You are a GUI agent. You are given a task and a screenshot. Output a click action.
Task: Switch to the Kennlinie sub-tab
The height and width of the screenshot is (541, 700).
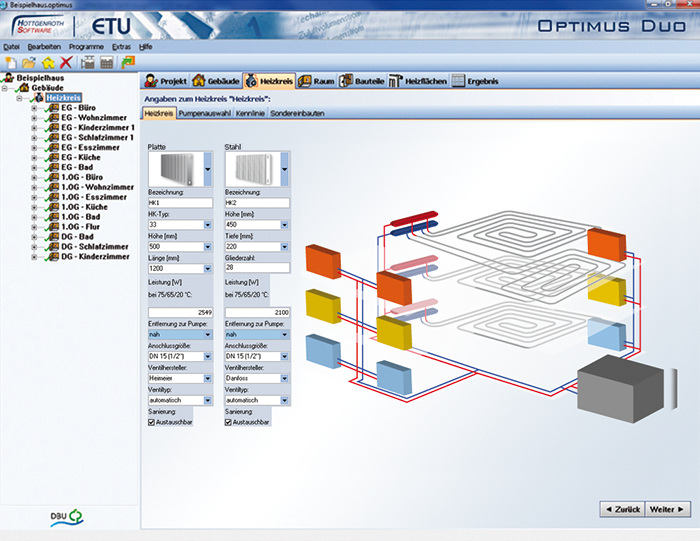tap(250, 113)
